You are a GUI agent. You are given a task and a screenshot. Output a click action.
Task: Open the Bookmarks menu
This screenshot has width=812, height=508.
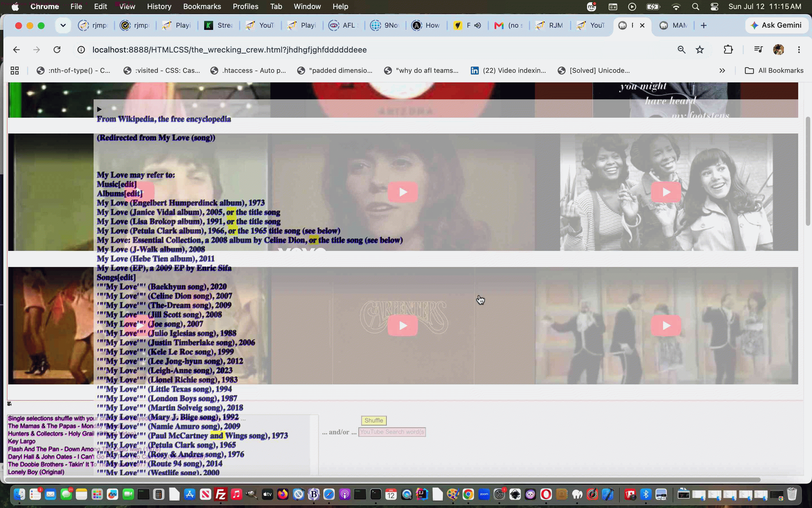202,6
